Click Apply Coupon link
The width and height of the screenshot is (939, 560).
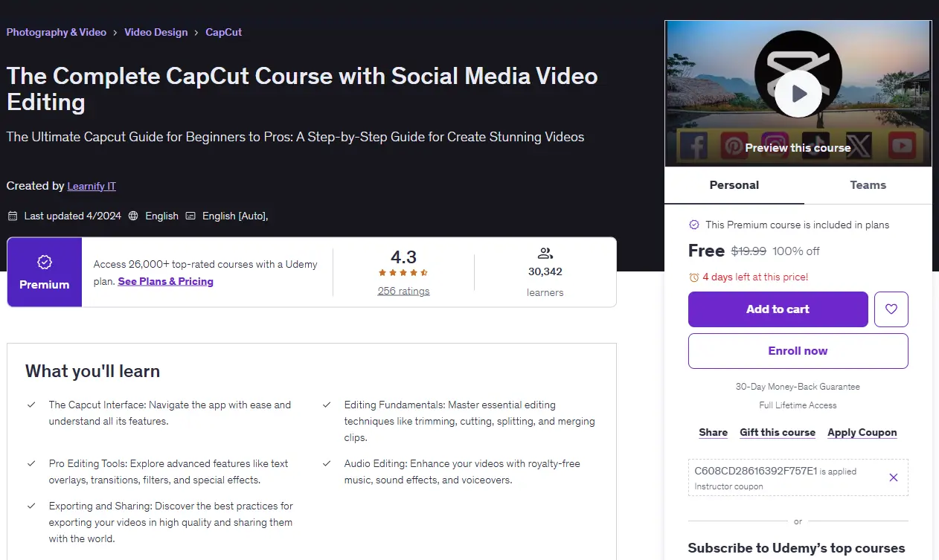pyautogui.click(x=862, y=432)
